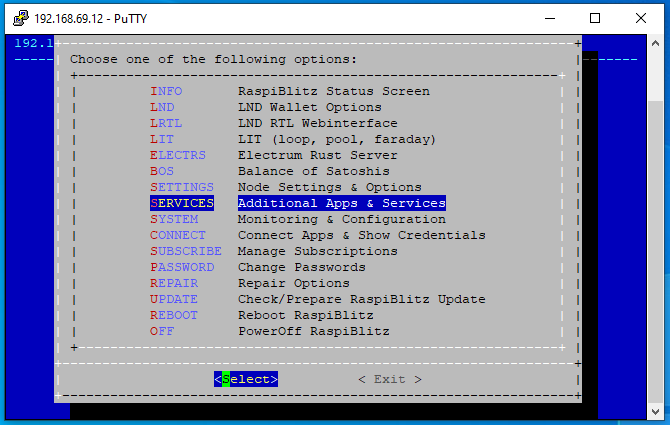Select highlighted SERVICES Additional Apps entry
This screenshot has height=425, width=670.
(x=298, y=203)
